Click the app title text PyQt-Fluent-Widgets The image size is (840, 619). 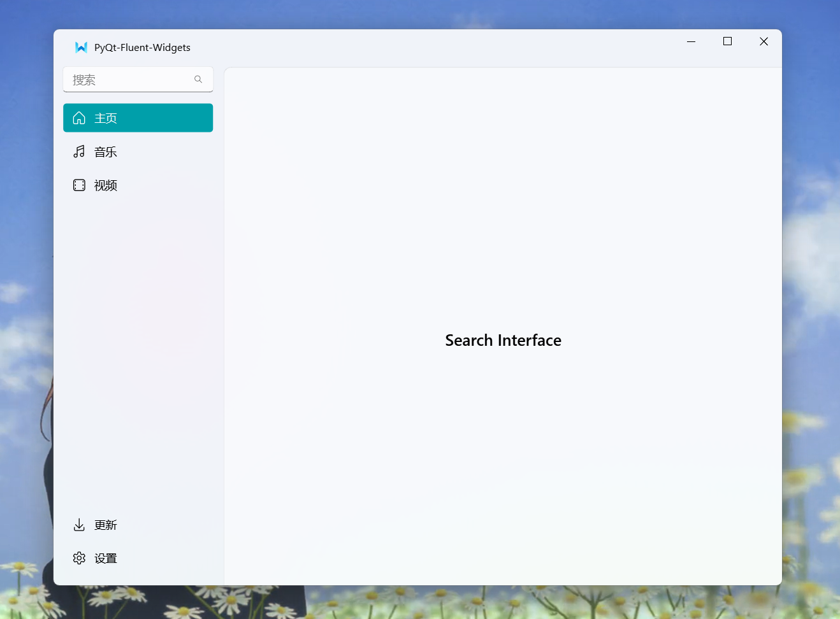tap(141, 47)
